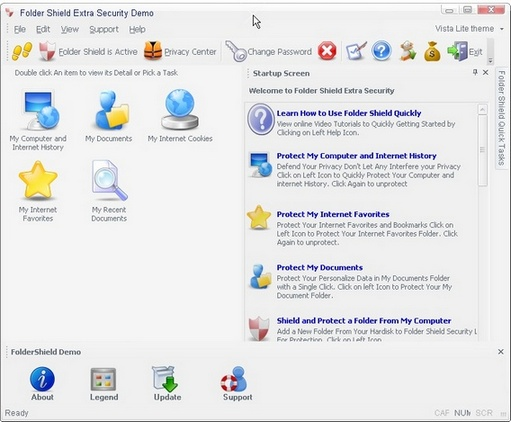Close the Startup Screen panel

(x=486, y=72)
